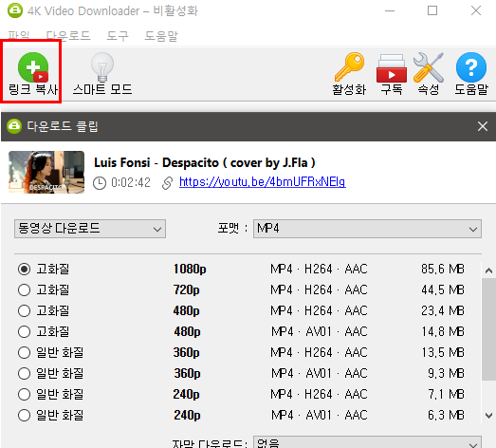Close the 다운로드 클립 dialog
This screenshot has height=448, width=496.
(483, 126)
